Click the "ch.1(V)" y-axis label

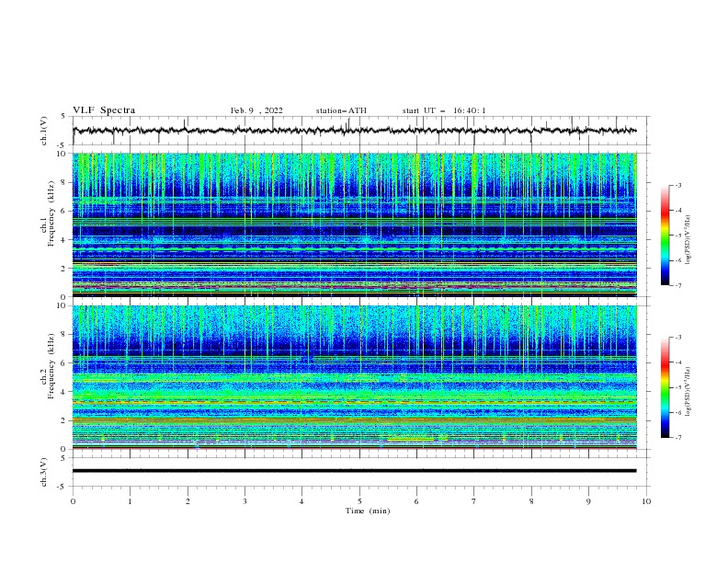44,131
